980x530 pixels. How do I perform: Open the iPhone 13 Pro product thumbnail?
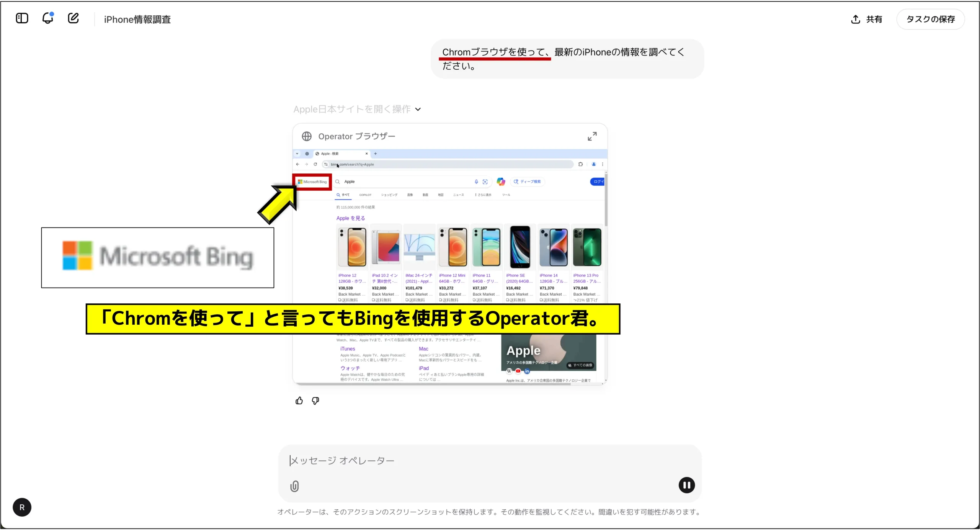(587, 247)
